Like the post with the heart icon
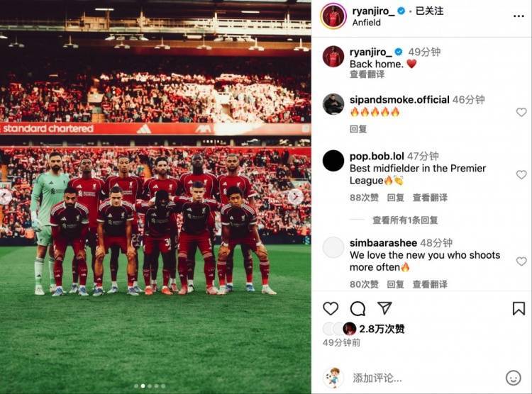Screen dimensions: 532x394 click(x=330, y=308)
